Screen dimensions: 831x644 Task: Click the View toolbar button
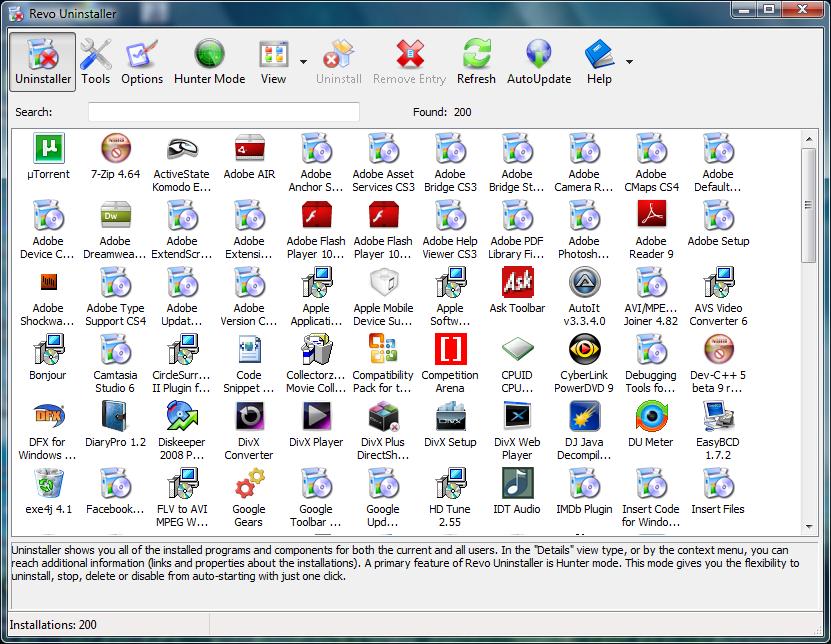coord(273,62)
